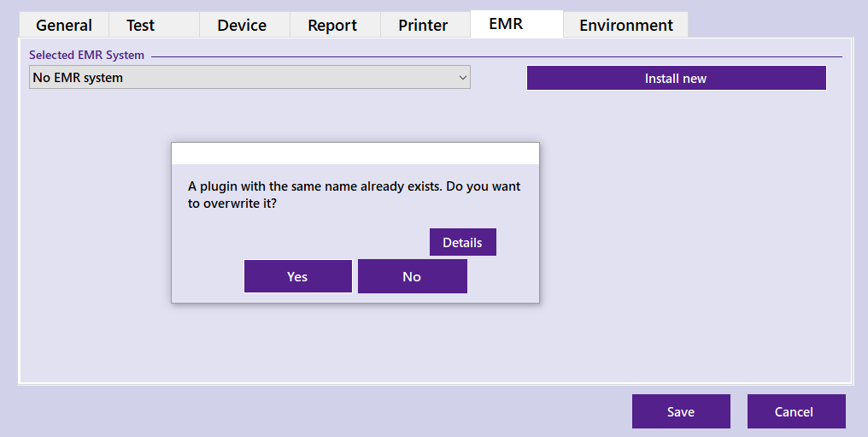The image size is (868, 437).
Task: Click the EMR system dropdown chevron arrow
Action: (463, 78)
